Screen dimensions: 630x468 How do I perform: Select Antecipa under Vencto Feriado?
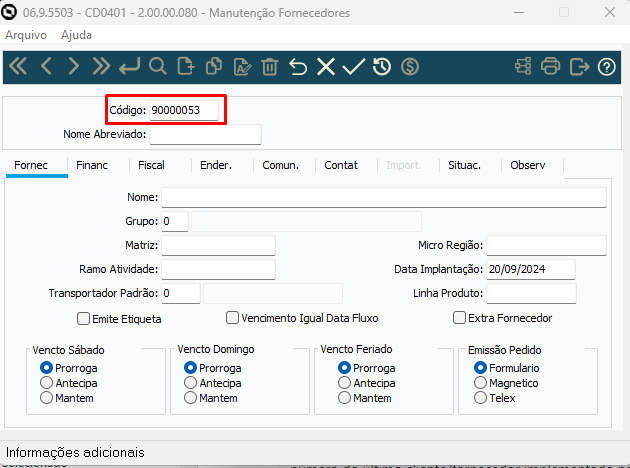coord(344,383)
